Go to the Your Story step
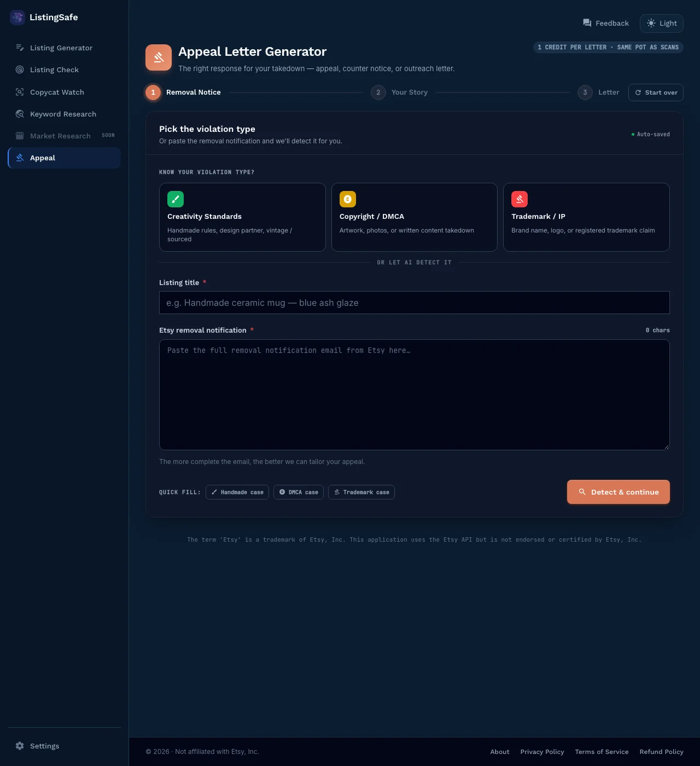The image size is (700, 766). [399, 92]
